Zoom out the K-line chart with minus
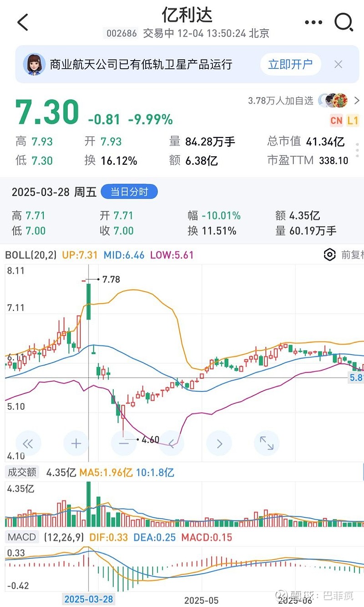Viewport: 364px width, 607px height. [124, 443]
